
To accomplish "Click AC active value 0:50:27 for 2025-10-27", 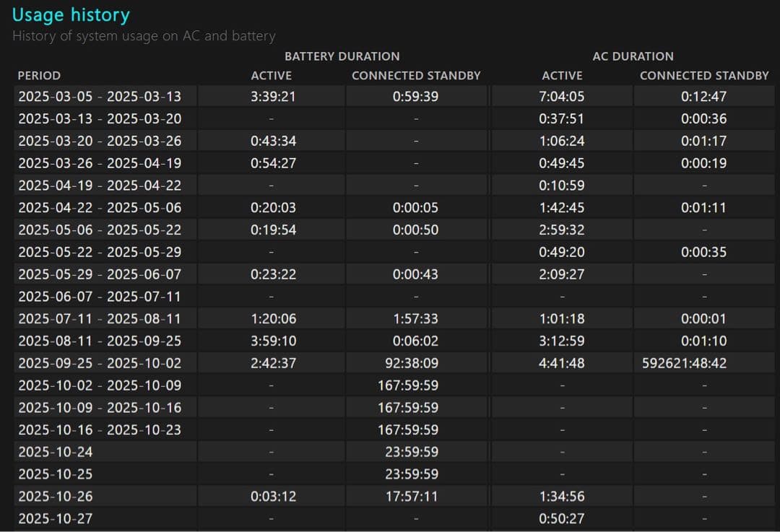I will 562,518.
